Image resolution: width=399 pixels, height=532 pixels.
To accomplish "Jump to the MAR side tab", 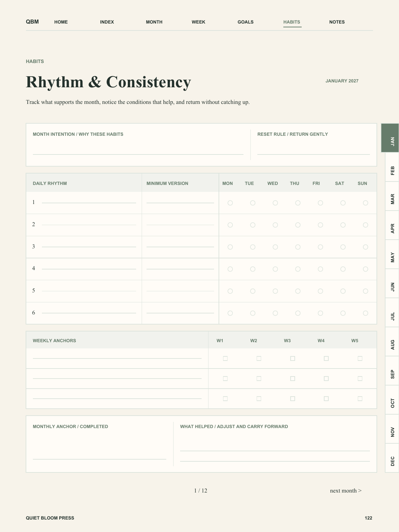I will coord(392,196).
